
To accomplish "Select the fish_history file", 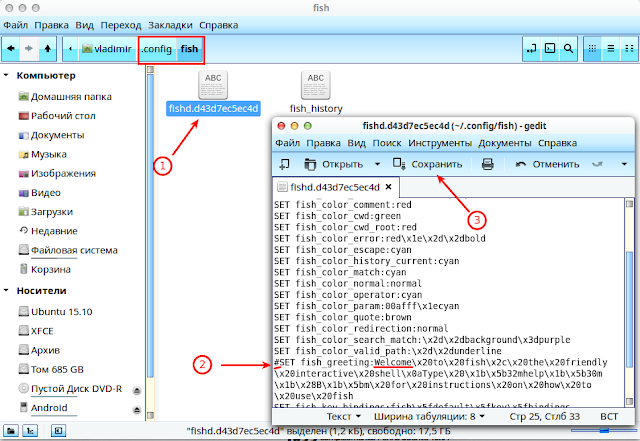I will point(316,92).
